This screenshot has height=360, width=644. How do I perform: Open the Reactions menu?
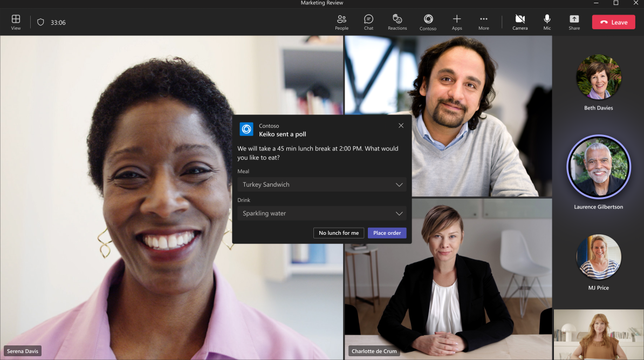pos(397,22)
